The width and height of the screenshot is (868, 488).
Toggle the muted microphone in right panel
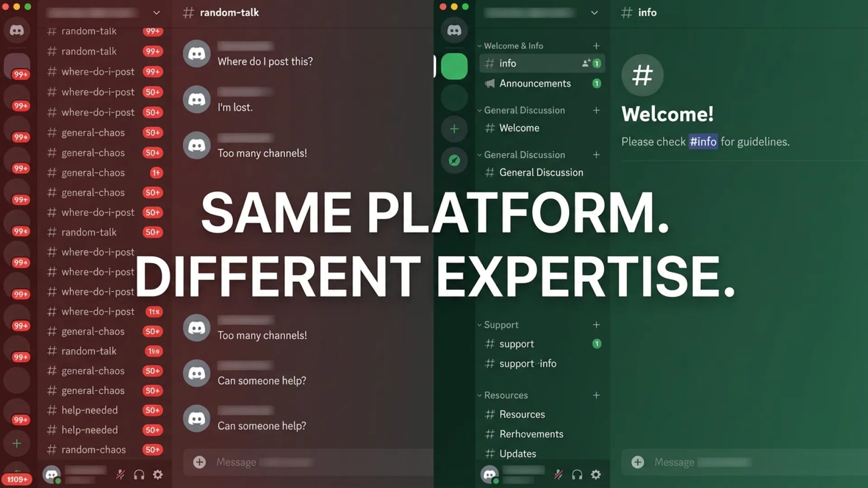click(x=558, y=474)
